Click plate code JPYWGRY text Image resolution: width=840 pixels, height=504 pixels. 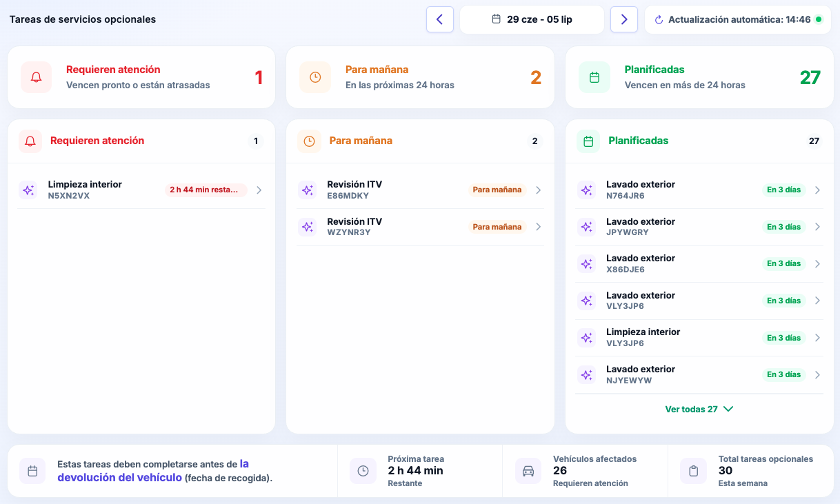point(628,233)
